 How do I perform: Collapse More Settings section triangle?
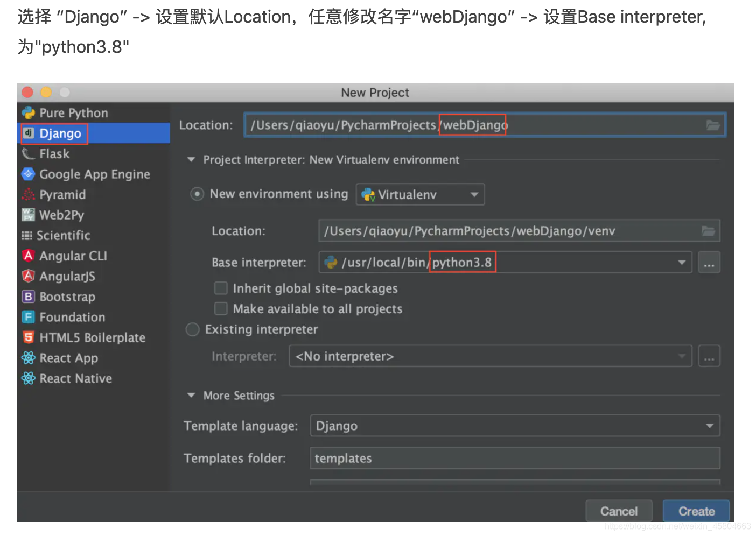(x=191, y=396)
